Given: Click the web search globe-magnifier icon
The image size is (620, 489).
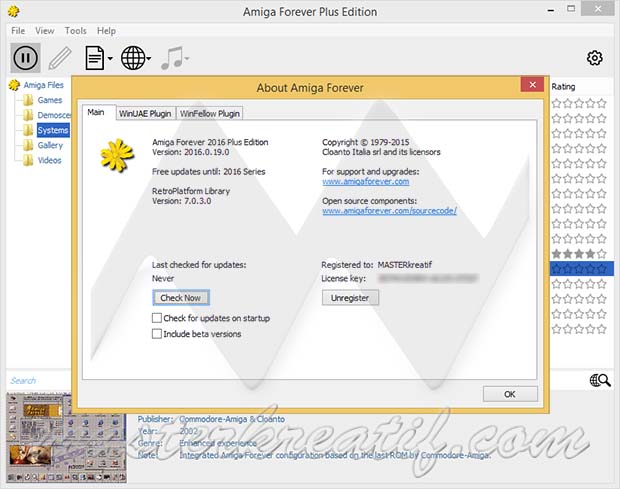Looking at the screenshot, I should 600,380.
